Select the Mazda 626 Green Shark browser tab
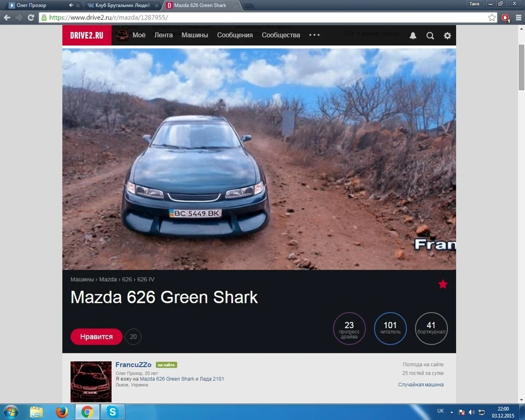The image size is (525, 420). (200, 5)
